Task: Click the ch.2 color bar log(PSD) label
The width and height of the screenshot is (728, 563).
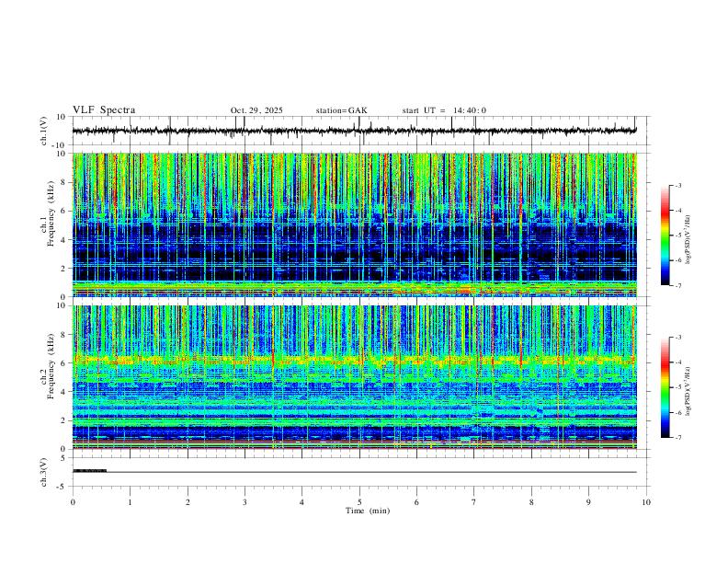Action: 688,391
